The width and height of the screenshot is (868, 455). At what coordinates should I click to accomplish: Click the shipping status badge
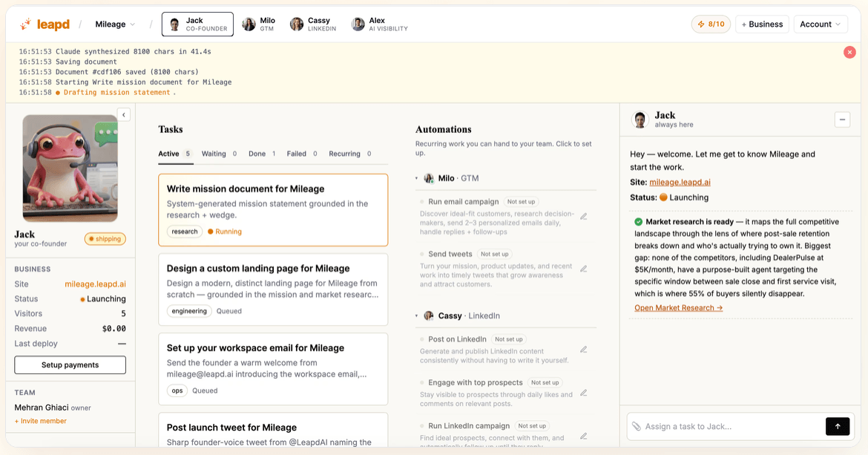[105, 239]
